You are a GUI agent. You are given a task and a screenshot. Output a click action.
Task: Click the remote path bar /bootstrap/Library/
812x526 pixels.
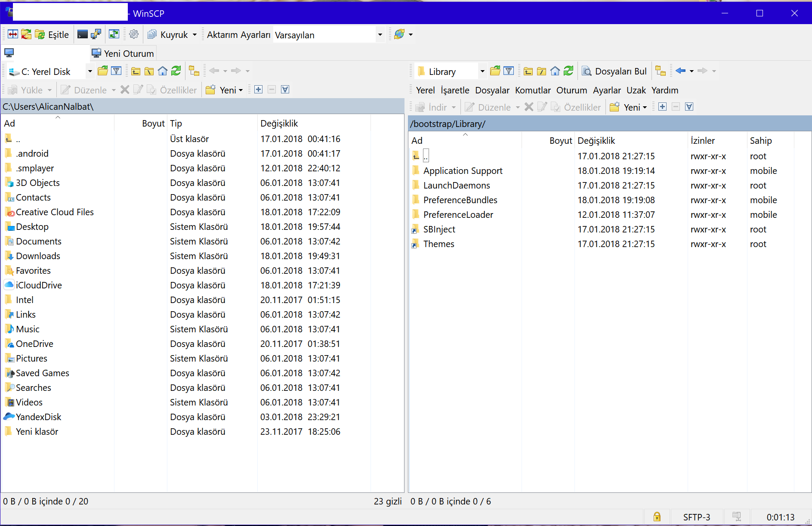609,124
